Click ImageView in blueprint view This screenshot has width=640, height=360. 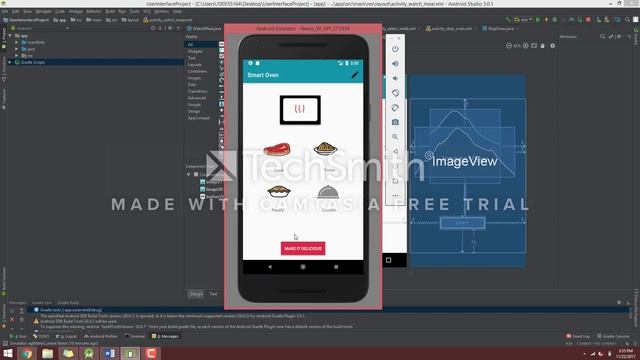tap(464, 161)
